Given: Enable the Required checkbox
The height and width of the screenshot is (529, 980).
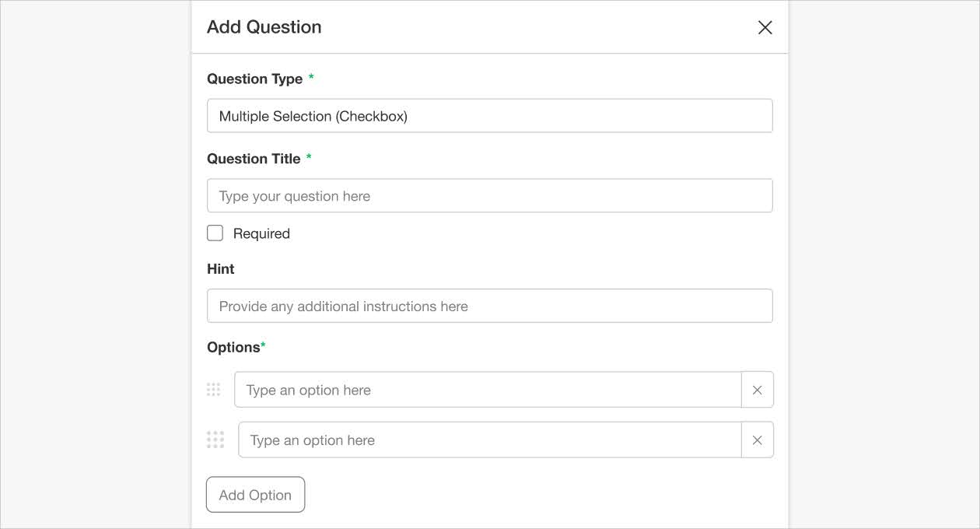Looking at the screenshot, I should (x=215, y=233).
